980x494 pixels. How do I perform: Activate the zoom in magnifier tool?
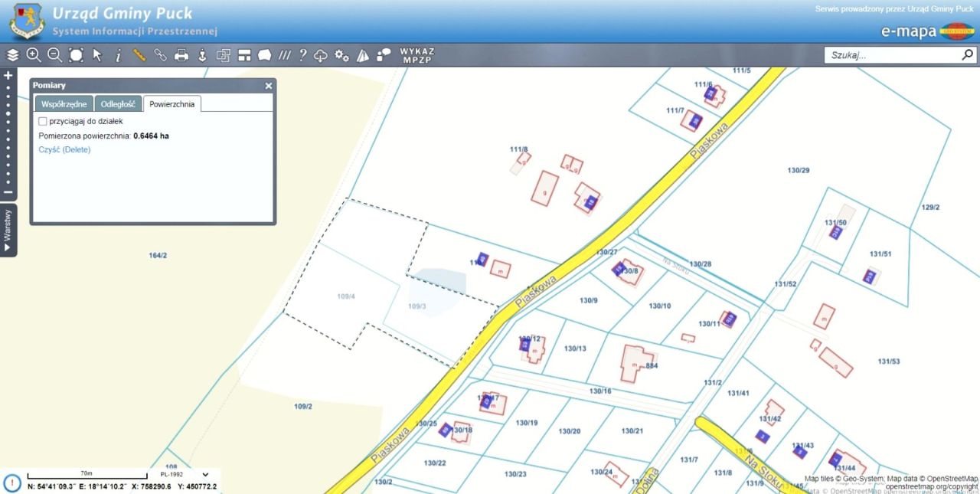coord(34,55)
